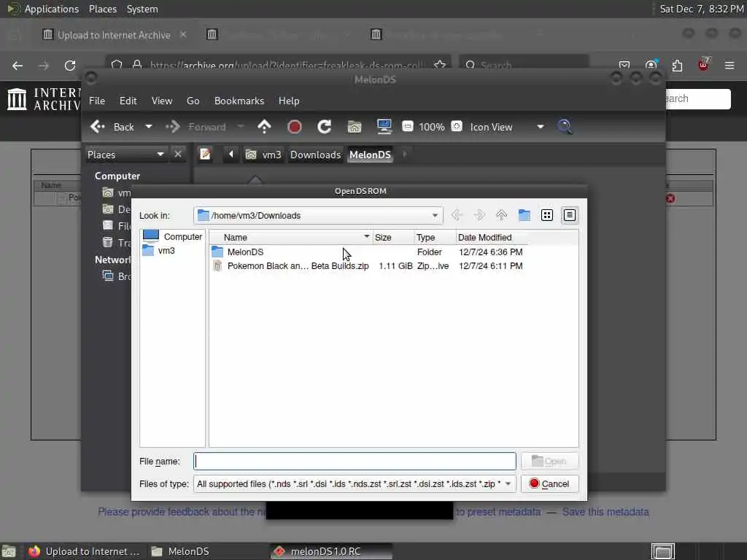The height and width of the screenshot is (560, 747).
Task: Select the MelonDS folder in file list
Action: 245,252
